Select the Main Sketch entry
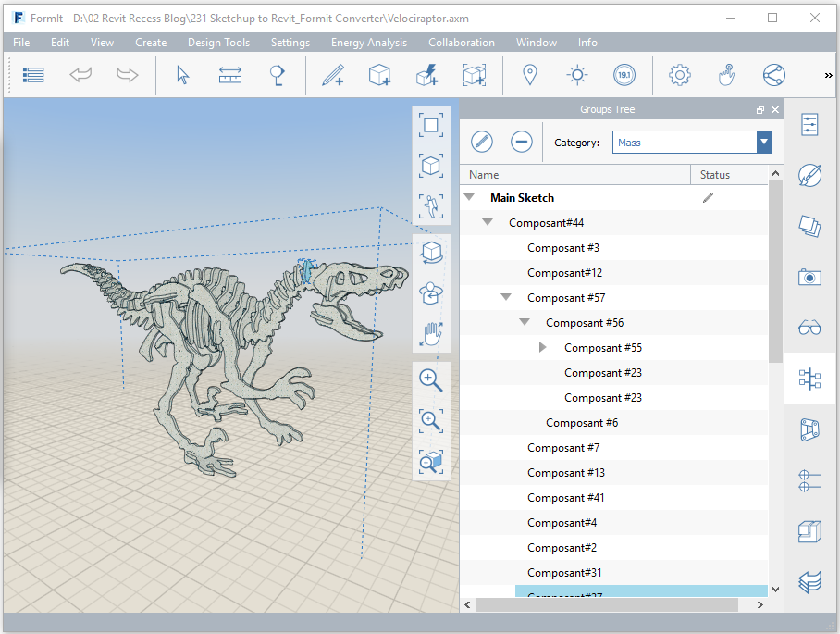This screenshot has height=634, width=840. [522, 197]
